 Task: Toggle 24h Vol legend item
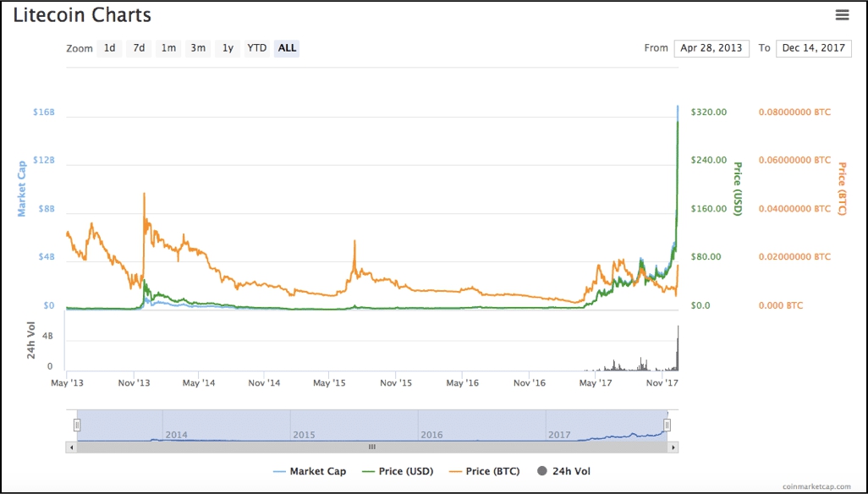pyautogui.click(x=564, y=471)
